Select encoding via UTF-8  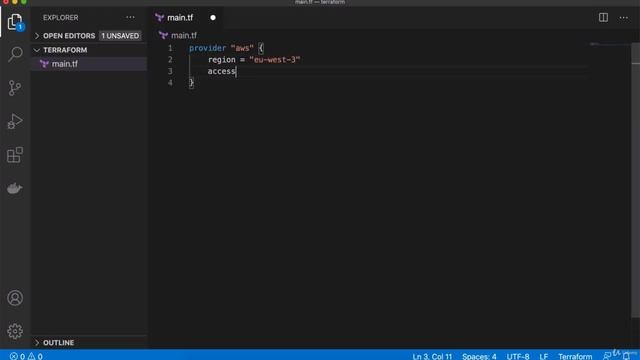[x=518, y=356]
